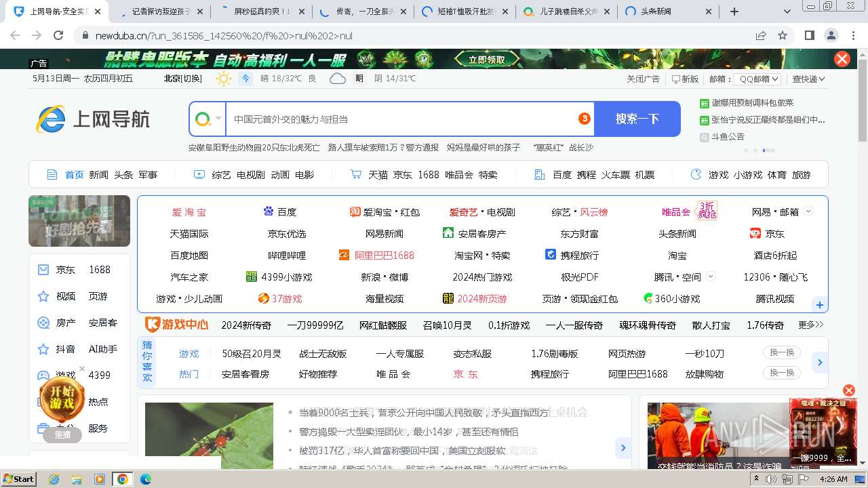Open the search engine dropdown arrow
This screenshot has width=868, height=488.
[x=218, y=119]
